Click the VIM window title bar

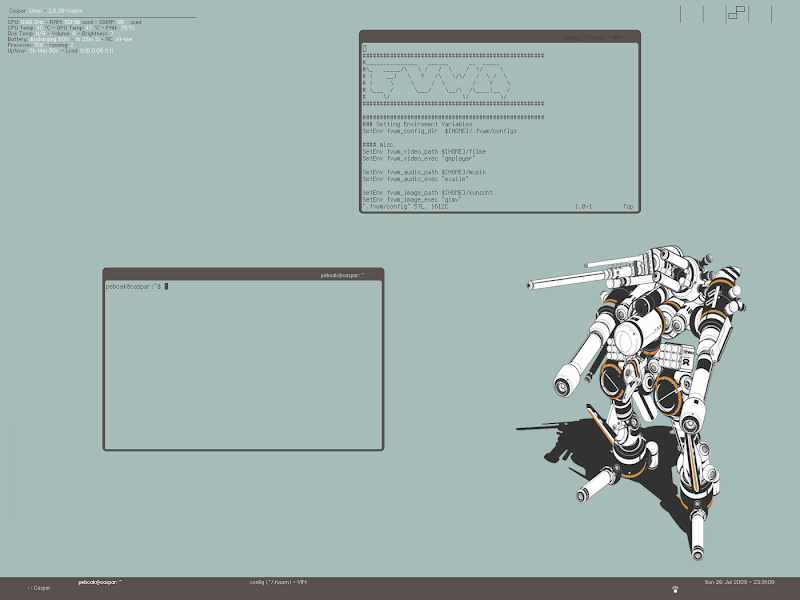(500, 37)
